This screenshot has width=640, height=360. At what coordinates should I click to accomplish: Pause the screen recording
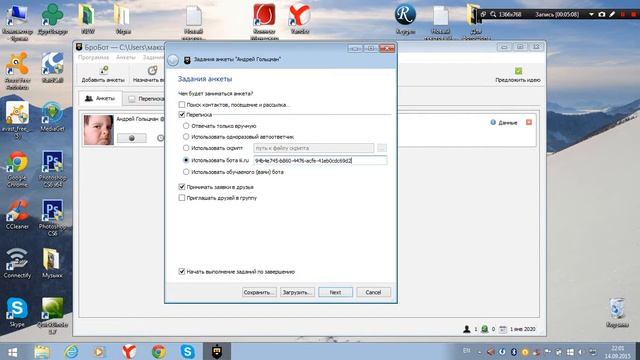623,14
